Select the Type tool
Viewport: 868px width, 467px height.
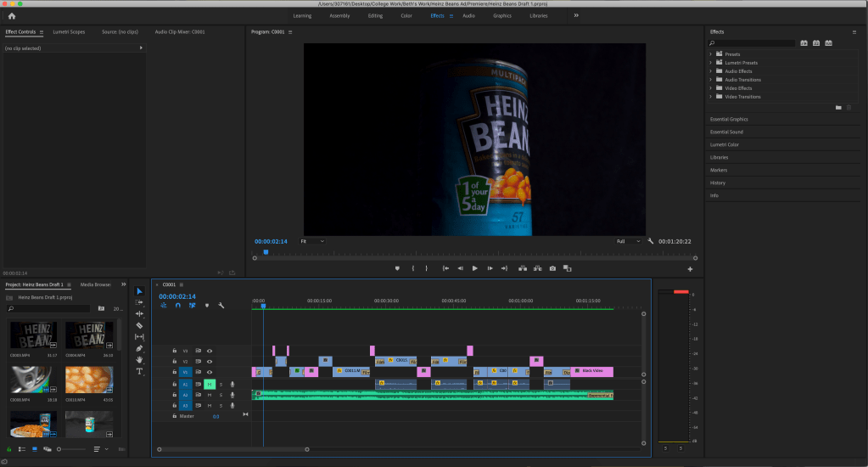[x=140, y=371]
